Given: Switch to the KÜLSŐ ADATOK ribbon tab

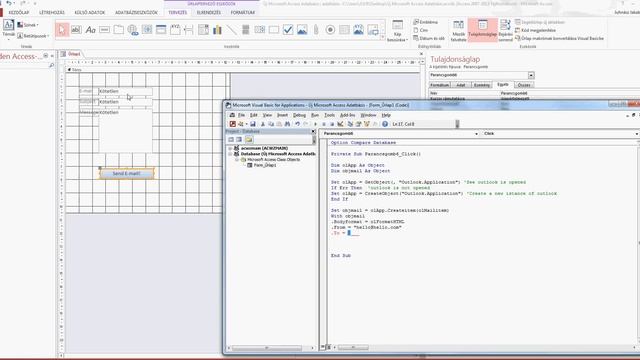Looking at the screenshot, I should click(x=89, y=13).
